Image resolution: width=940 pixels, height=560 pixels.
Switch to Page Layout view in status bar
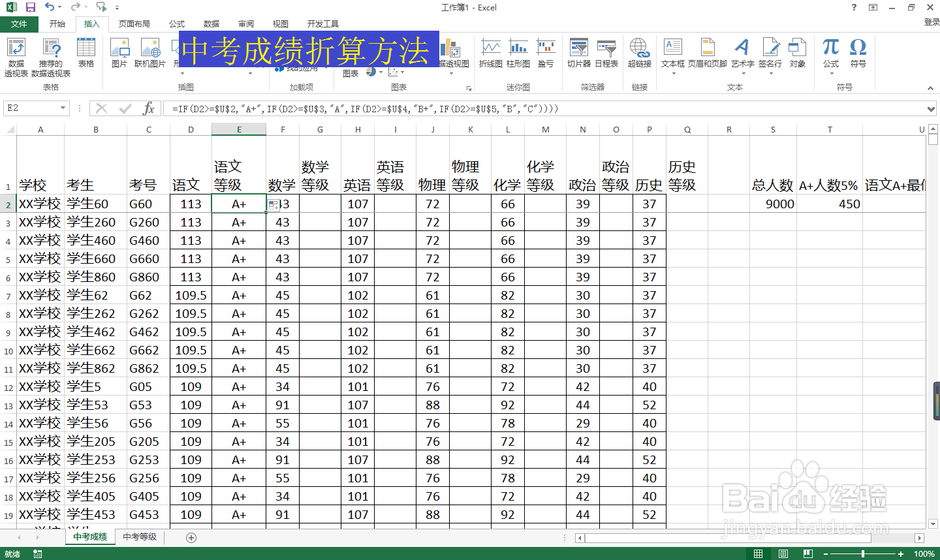tap(783, 554)
